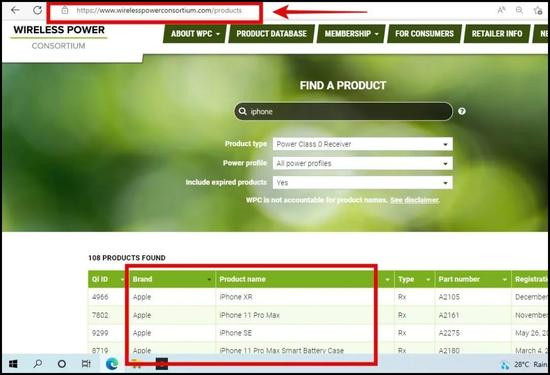Select the iPhone SE product name
This screenshot has height=375, width=550.
pos(235,333)
